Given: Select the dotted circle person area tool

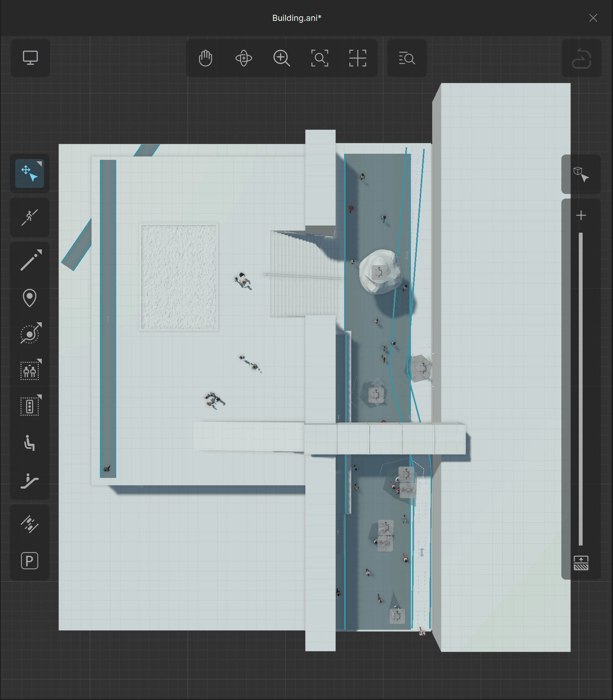Looking at the screenshot, I should (30, 333).
